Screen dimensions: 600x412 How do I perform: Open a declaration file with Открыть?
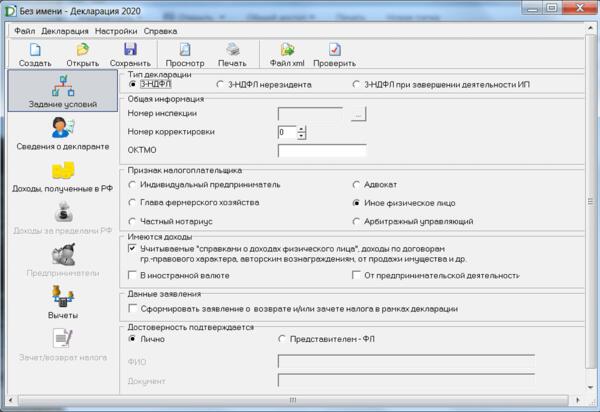(x=82, y=55)
